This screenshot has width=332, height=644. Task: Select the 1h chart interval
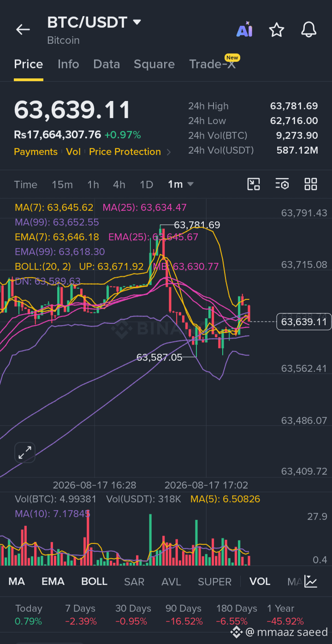pyautogui.click(x=93, y=185)
